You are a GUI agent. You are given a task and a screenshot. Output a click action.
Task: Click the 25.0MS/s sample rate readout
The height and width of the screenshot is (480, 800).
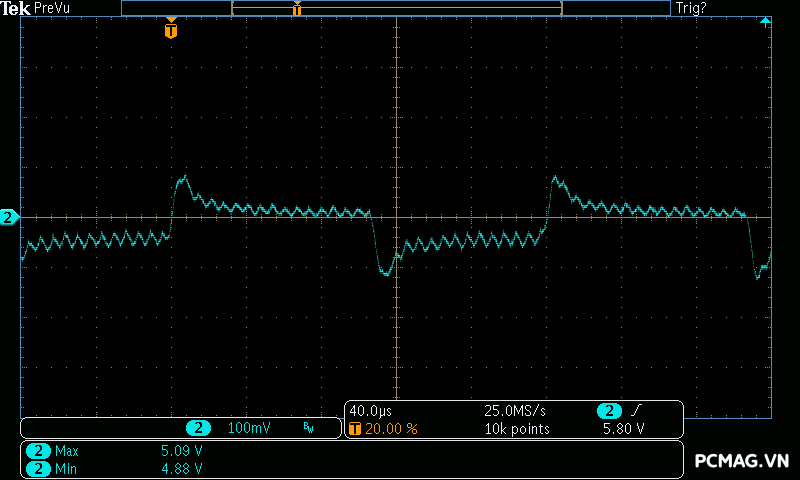pos(515,411)
